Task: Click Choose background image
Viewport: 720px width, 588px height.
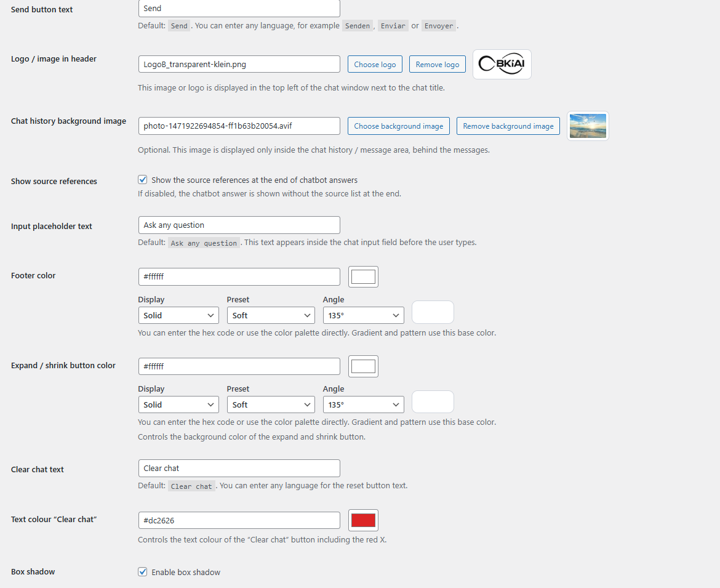Action: [x=398, y=126]
